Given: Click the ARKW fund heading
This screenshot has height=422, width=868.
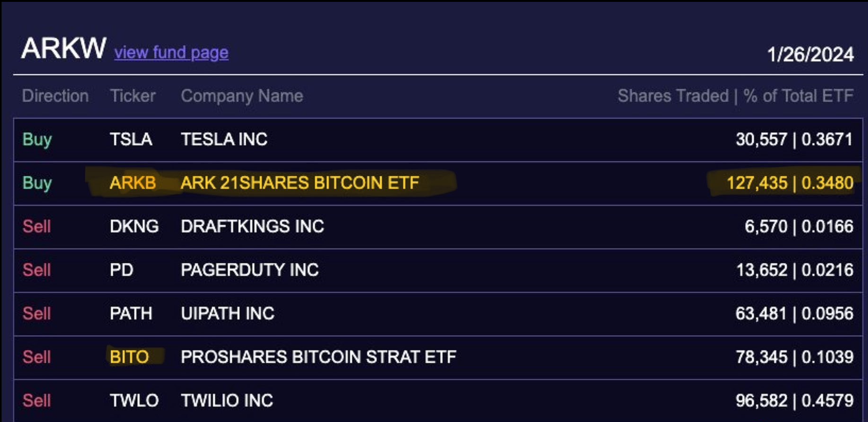Looking at the screenshot, I should click(x=63, y=49).
